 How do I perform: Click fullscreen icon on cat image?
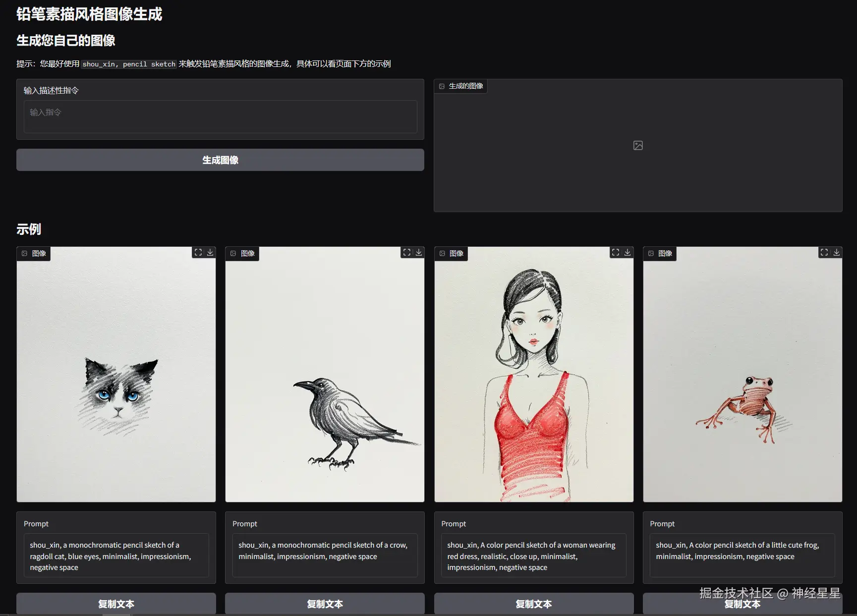(x=198, y=252)
